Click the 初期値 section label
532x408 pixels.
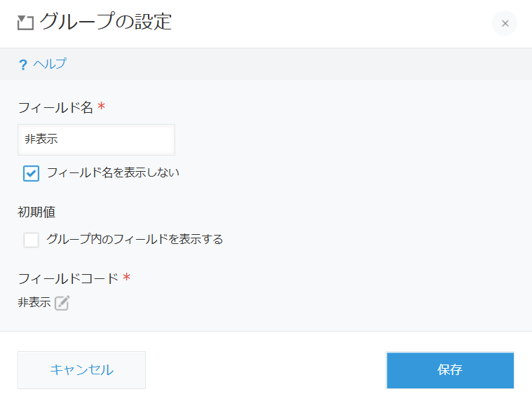(36, 212)
